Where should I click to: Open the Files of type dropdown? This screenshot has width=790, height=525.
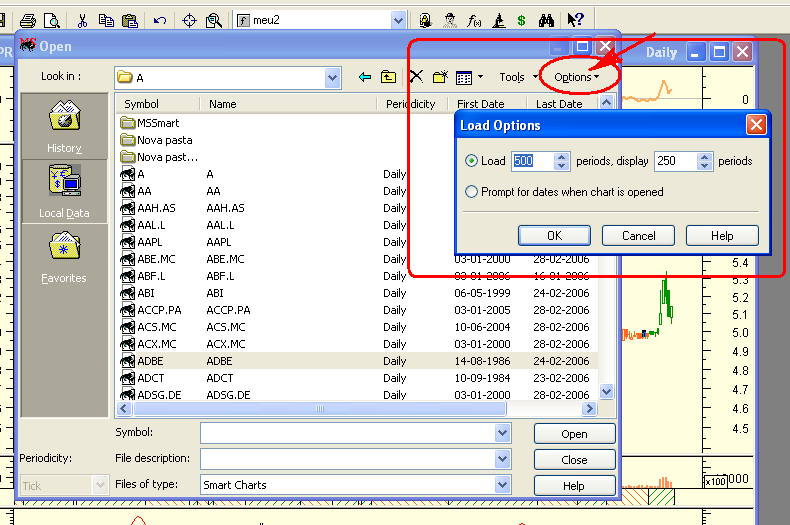(x=502, y=485)
